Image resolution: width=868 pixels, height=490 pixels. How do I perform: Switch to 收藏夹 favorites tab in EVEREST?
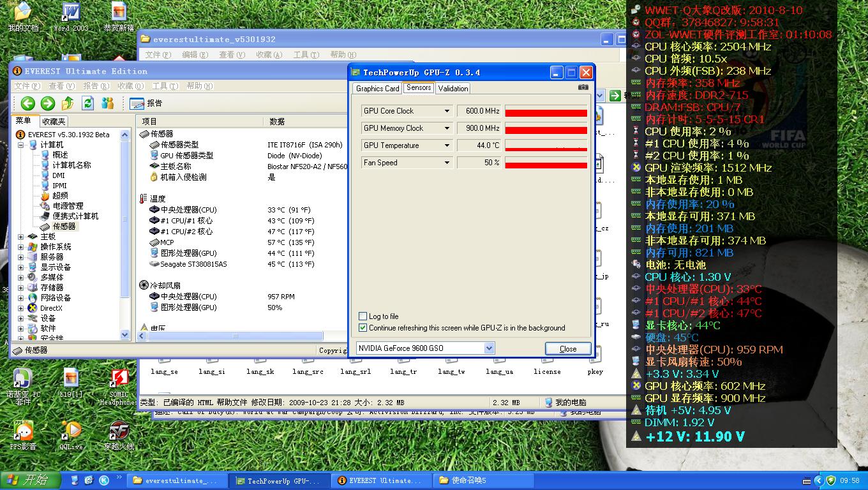(53, 121)
